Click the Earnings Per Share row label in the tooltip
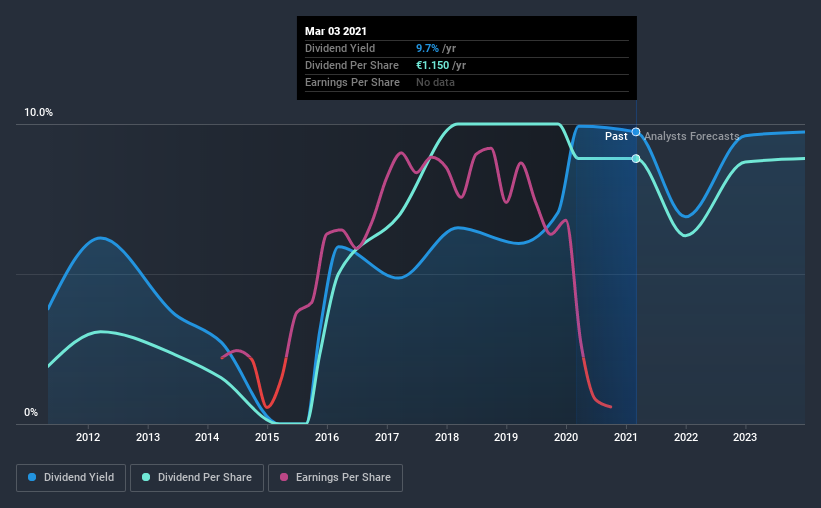Image resolution: width=821 pixels, height=508 pixels. 352,82
